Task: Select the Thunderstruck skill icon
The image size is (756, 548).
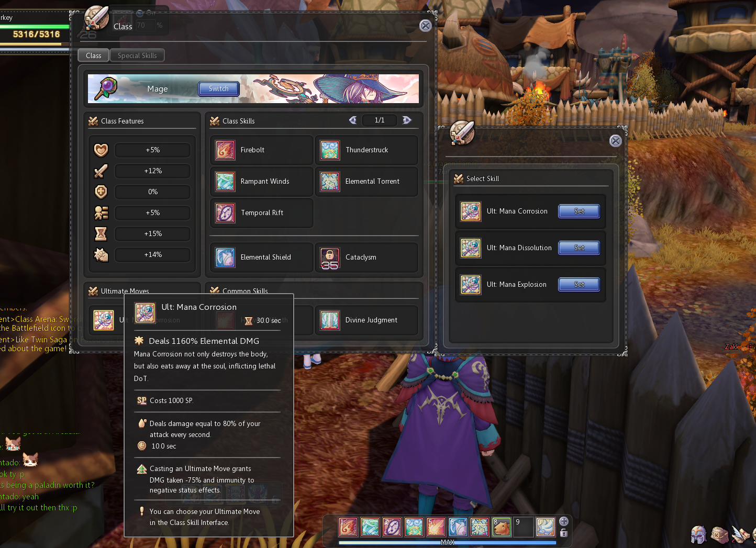Action: [330, 150]
